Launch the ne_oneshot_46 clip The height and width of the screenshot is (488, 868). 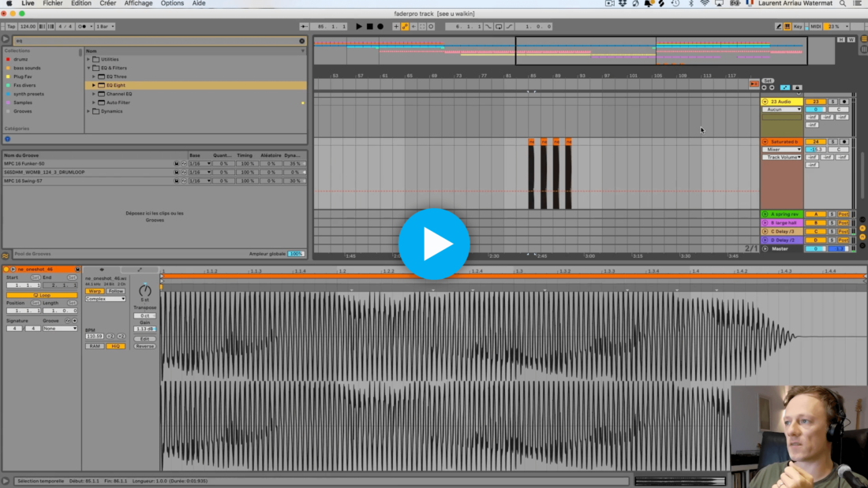pyautogui.click(x=13, y=270)
